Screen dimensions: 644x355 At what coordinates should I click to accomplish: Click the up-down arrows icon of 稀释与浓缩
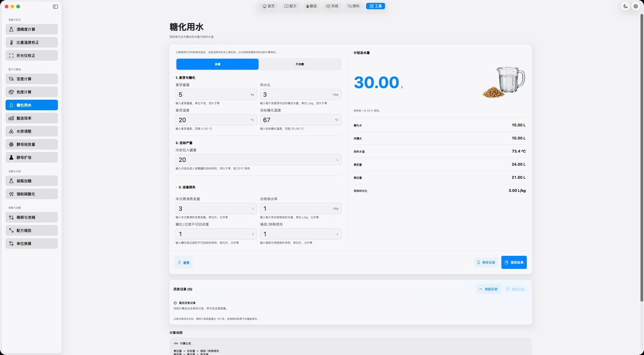11,218
